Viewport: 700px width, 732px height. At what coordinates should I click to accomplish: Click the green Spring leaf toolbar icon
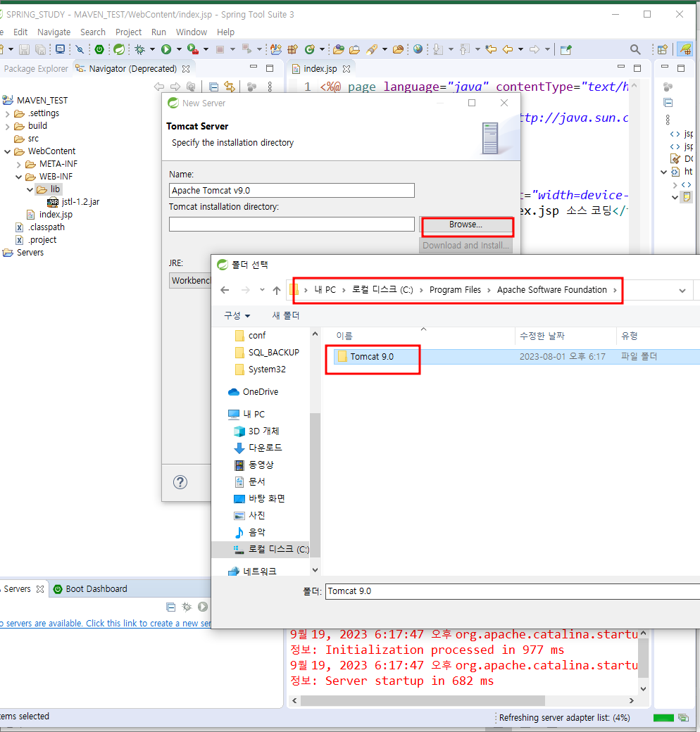tap(119, 49)
